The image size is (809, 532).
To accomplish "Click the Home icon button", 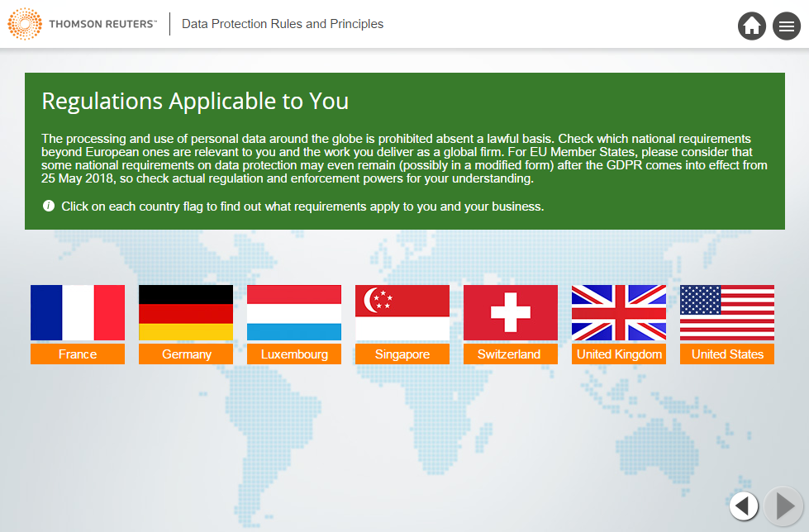I will [x=752, y=26].
